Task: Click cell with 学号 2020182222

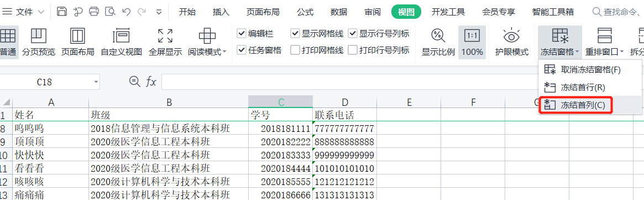Action: [x=280, y=142]
